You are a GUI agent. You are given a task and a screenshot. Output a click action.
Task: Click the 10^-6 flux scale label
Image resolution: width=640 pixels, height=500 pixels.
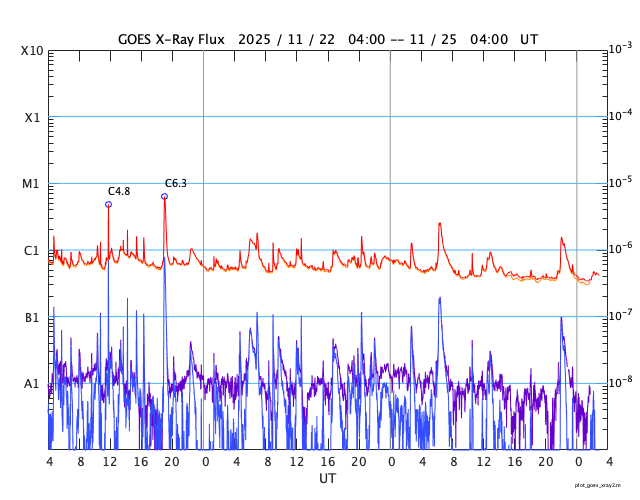tap(620, 249)
